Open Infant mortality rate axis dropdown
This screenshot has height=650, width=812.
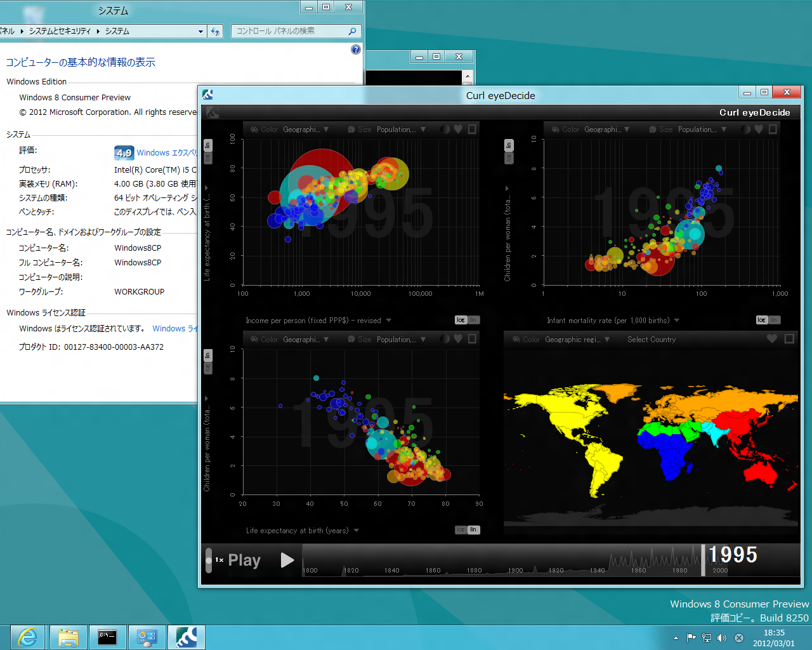point(677,321)
